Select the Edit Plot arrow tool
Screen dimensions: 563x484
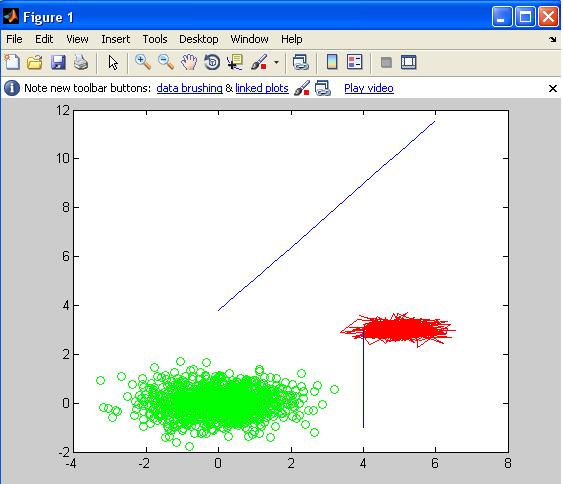(113, 62)
